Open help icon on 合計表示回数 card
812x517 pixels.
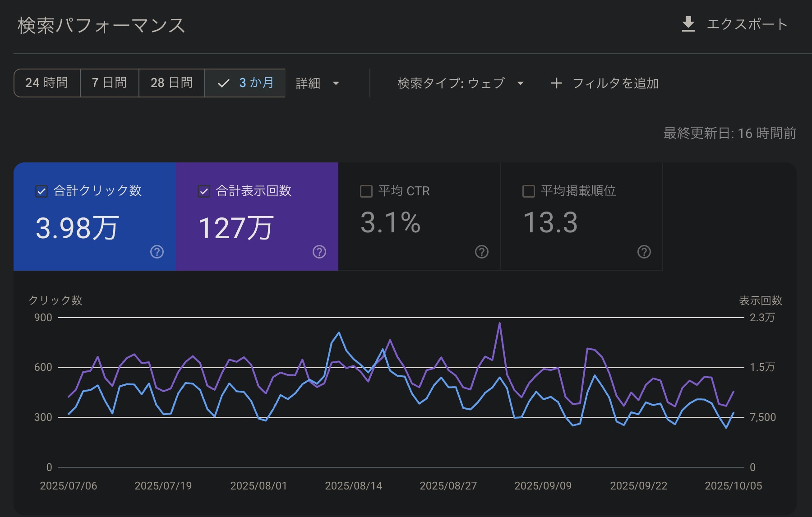(x=319, y=252)
